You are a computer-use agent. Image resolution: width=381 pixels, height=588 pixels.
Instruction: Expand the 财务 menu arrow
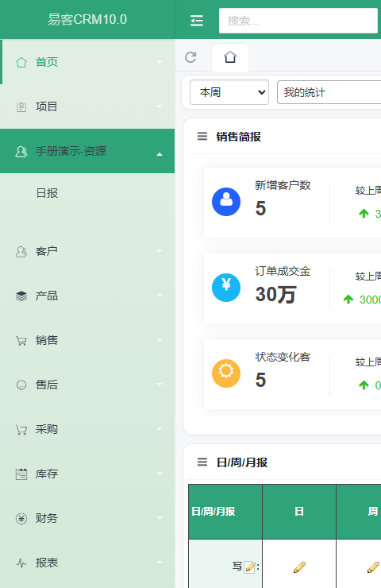tap(160, 519)
